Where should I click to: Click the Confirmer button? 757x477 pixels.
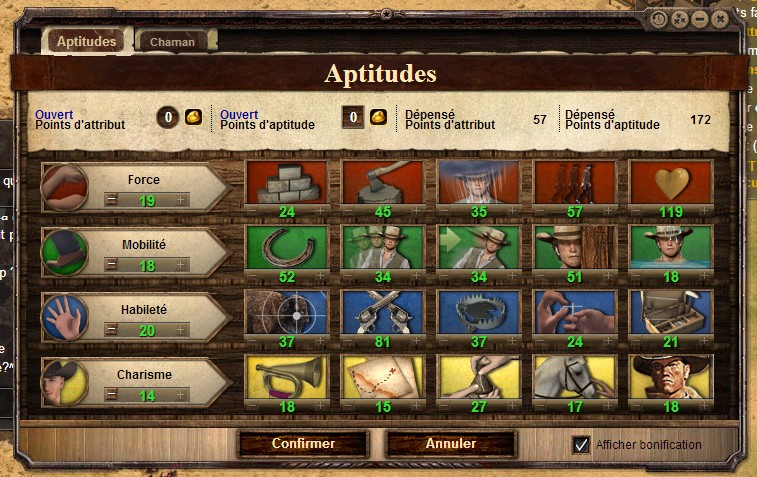(303, 443)
